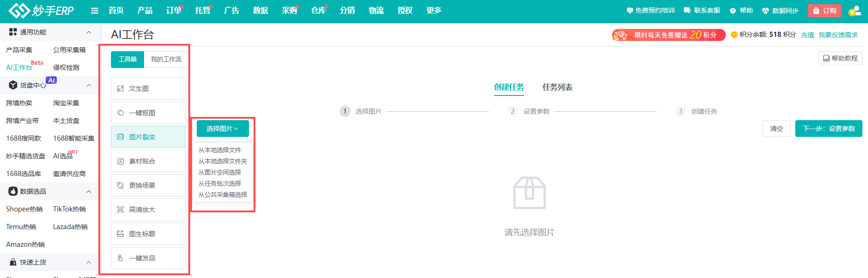Collapse the 通用功能 sidebar section
Viewport: 868px width, 278px height.
tap(89, 32)
